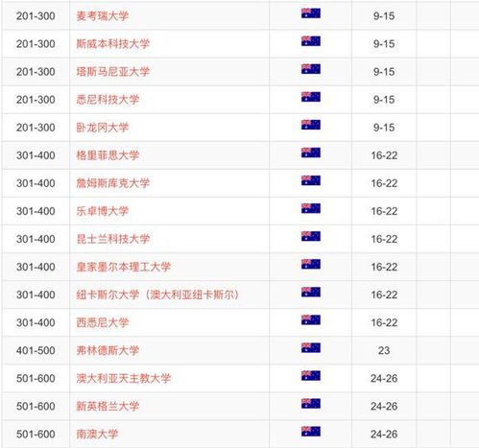This screenshot has width=479, height=448.
Task: Visit the 昆士兰科技大学 link
Action: (x=113, y=239)
